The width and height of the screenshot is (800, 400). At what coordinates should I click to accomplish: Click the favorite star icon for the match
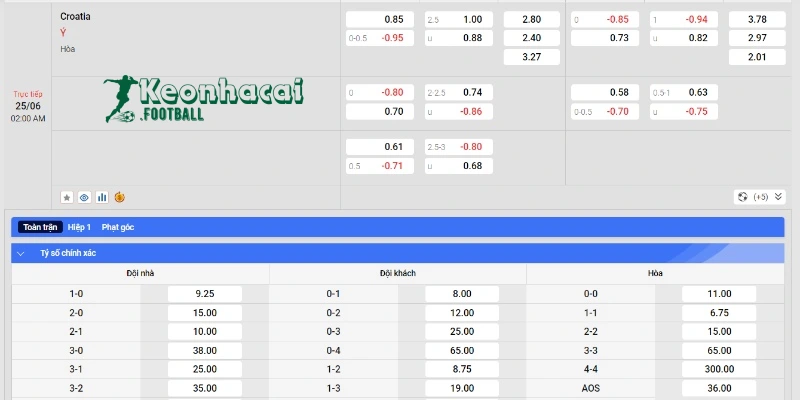(x=67, y=197)
